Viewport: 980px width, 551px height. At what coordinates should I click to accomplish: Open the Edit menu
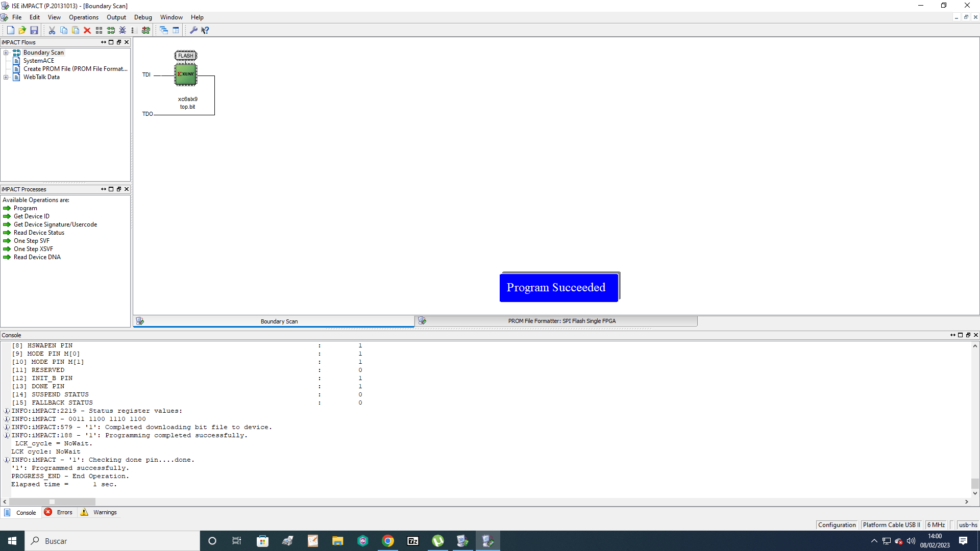pyautogui.click(x=35, y=17)
